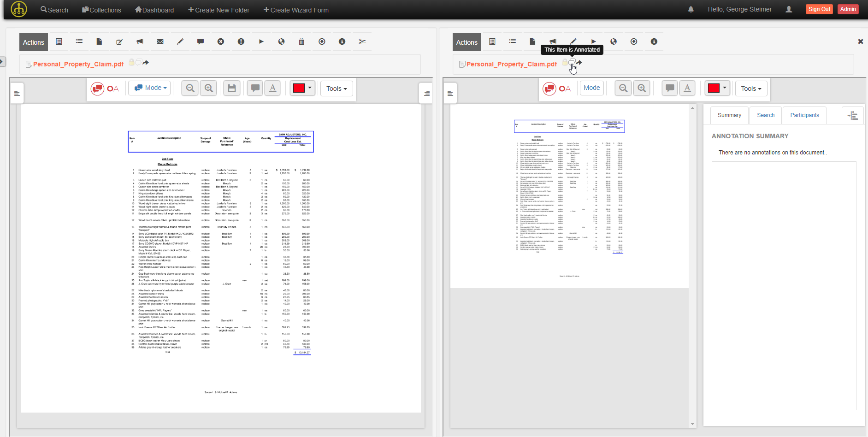Toggle the lock icon next to Personal_Property_Claim.pdf
The image size is (868, 437).
click(131, 63)
